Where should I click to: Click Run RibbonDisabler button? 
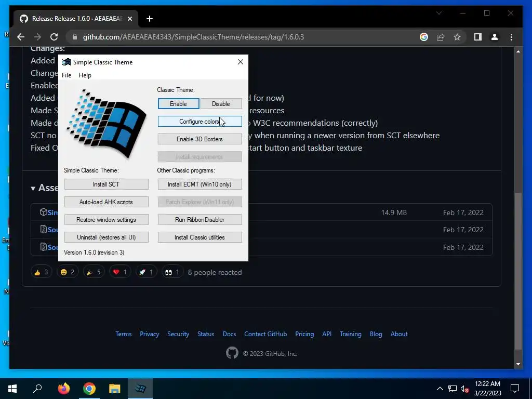point(199,220)
